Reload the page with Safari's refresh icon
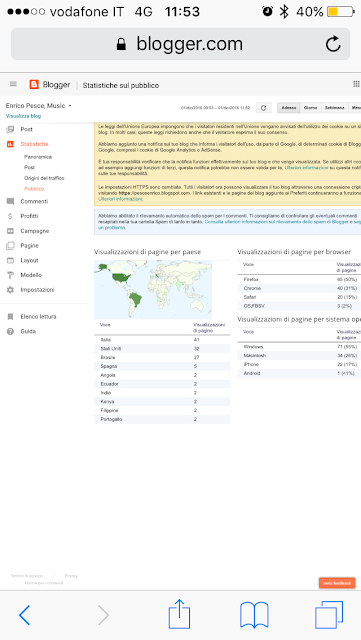Screen dimensions: 361x640 [333, 44]
